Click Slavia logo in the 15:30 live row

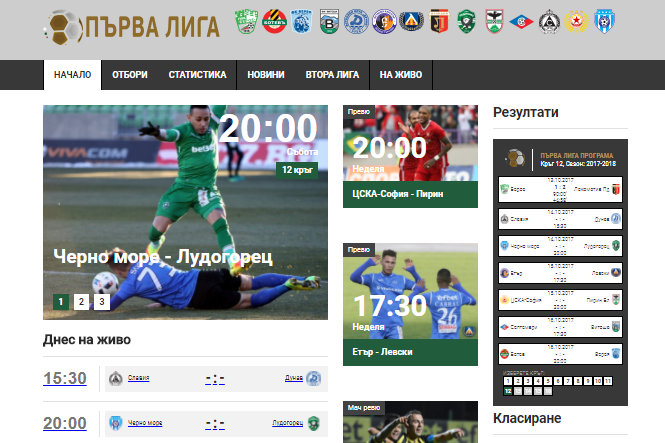[115, 379]
